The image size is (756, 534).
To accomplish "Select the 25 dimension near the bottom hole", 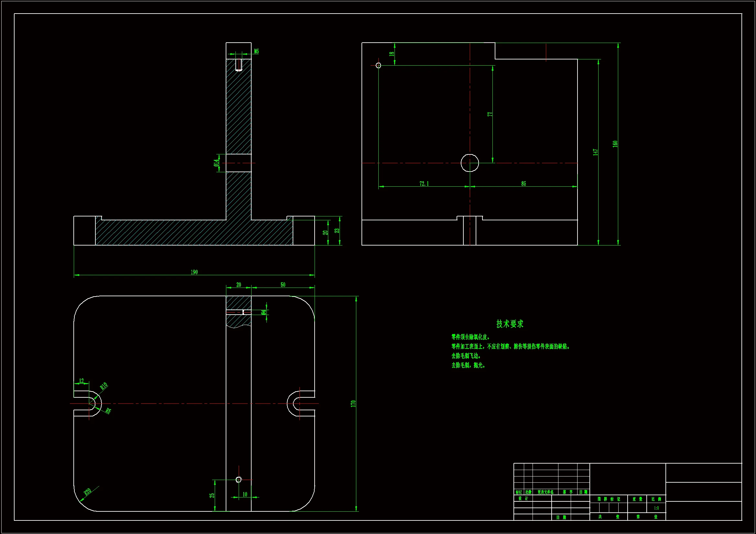I will 212,495.
